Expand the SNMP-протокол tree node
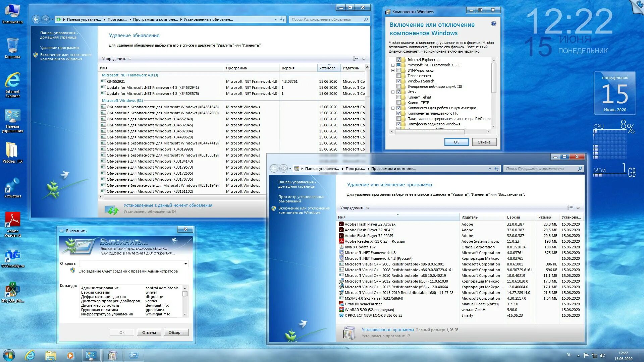Viewport: 644px width, 362px height. (x=393, y=70)
